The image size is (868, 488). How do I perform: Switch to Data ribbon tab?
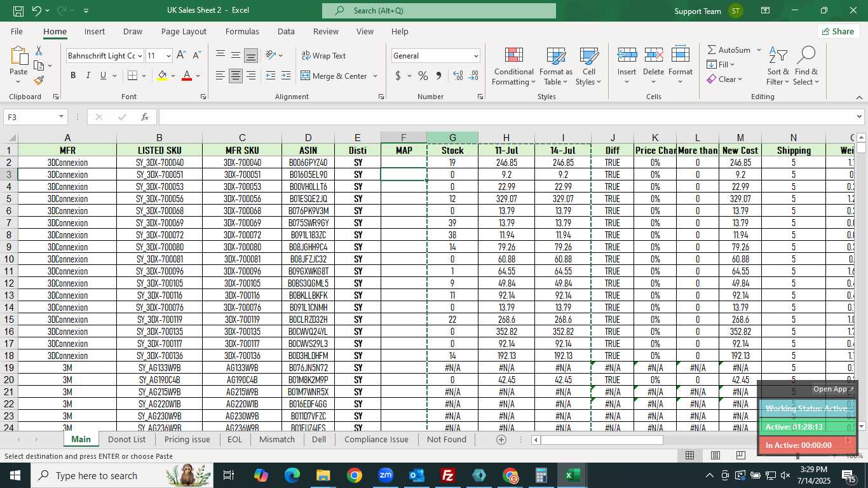coord(286,31)
